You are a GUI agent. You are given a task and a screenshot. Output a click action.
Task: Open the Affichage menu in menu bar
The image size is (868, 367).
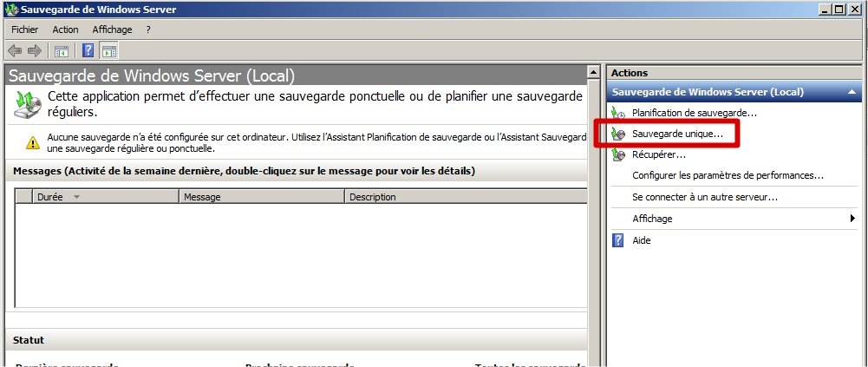112,29
